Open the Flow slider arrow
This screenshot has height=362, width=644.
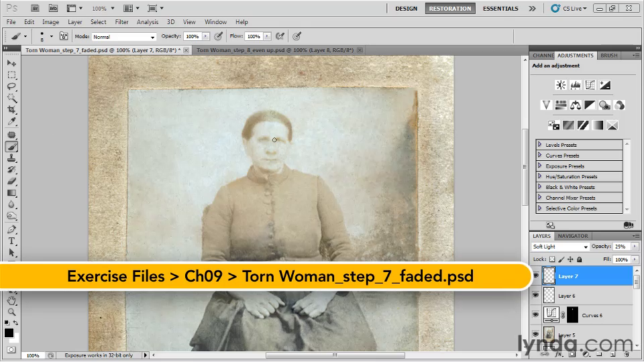(x=268, y=36)
